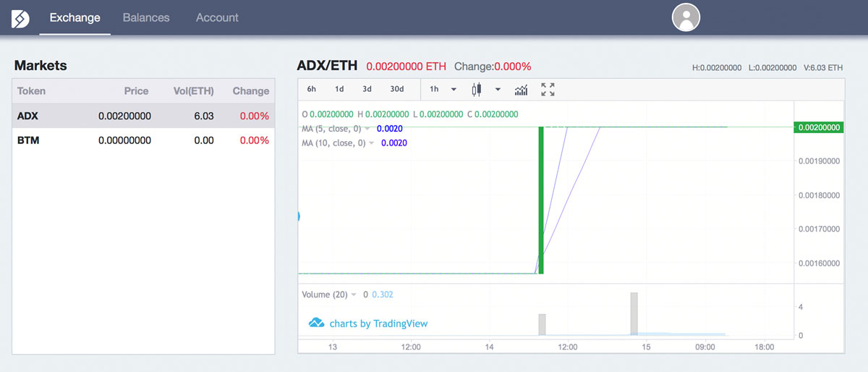Viewport: 868px width, 372px height.
Task: Select the 1h interval button
Action: 434,90
